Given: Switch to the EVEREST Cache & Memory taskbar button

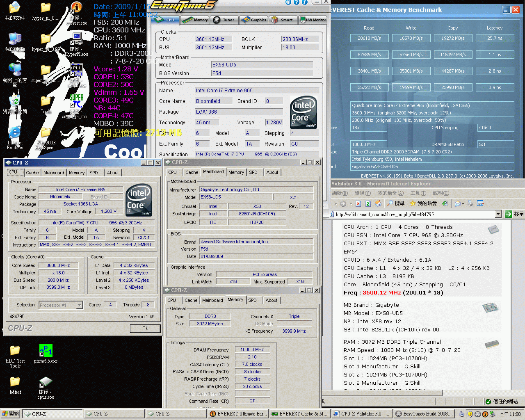Looking at the screenshot, I should (x=300, y=414).
